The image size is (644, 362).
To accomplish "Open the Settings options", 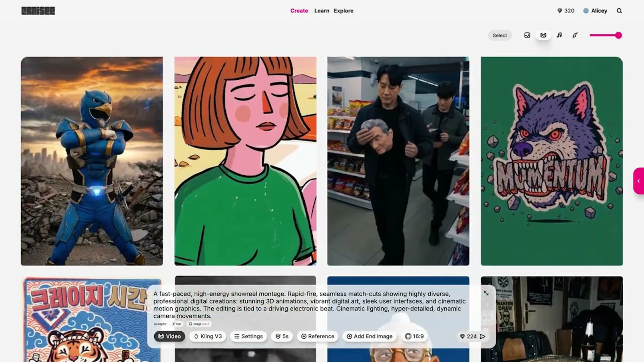I will pos(248,336).
